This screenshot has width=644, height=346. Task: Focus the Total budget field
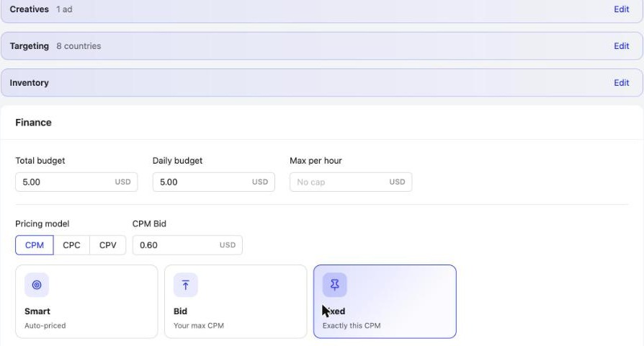coord(76,182)
